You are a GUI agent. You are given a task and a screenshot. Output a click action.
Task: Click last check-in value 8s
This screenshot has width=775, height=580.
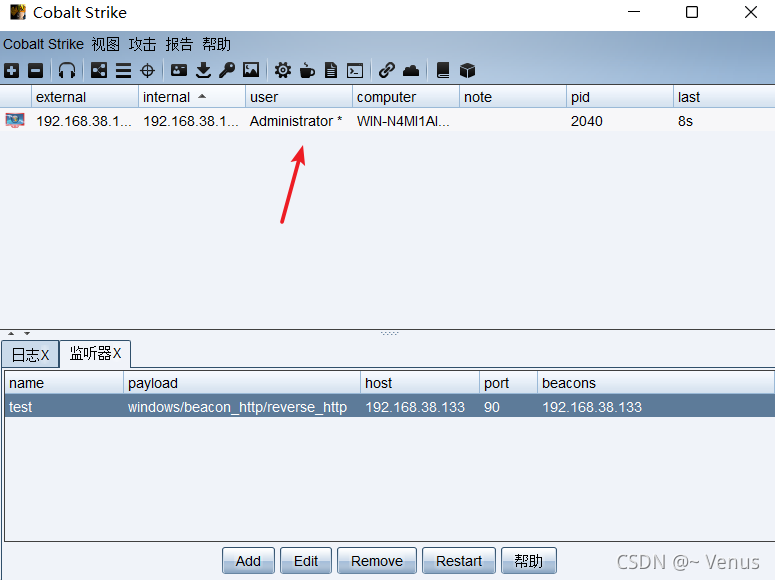coord(686,121)
